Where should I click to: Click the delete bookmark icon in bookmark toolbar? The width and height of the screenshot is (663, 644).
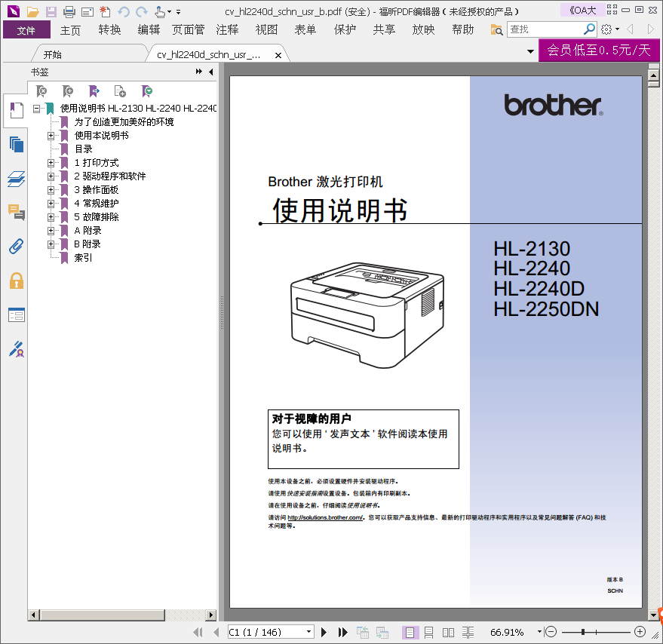(41, 91)
